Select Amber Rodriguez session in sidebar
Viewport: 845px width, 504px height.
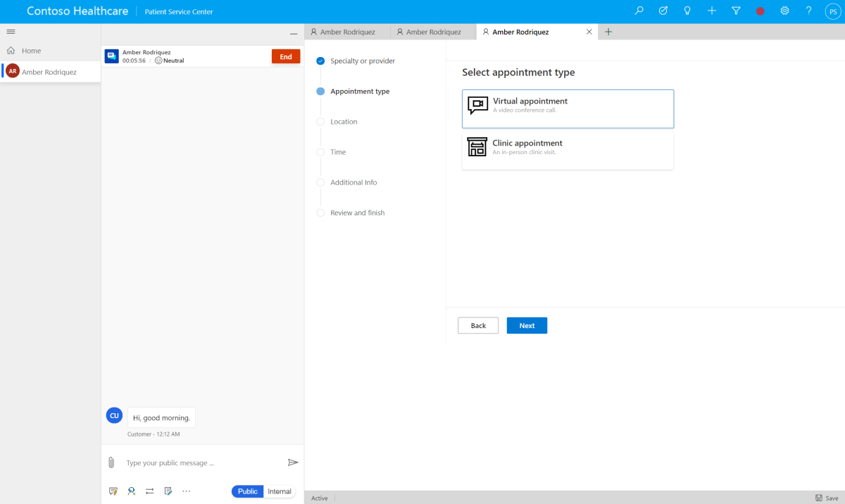[50, 72]
